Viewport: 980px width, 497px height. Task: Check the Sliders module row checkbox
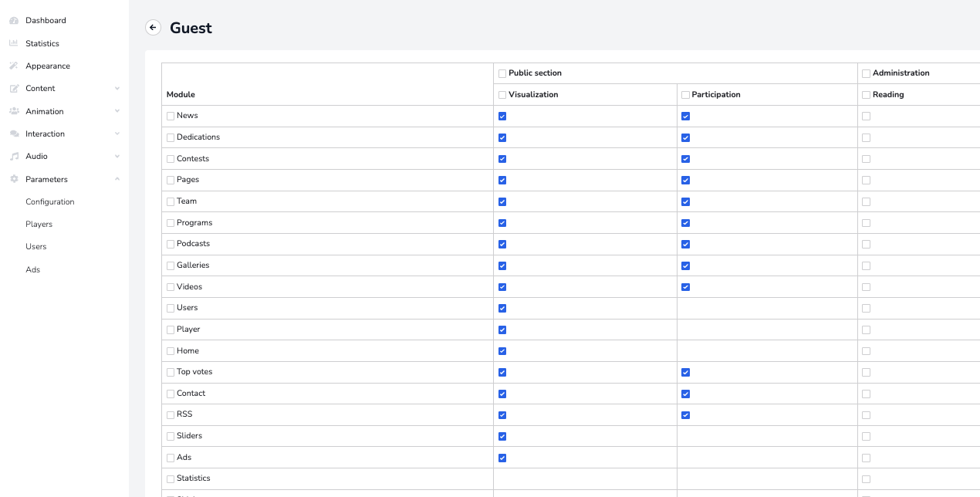pos(171,436)
